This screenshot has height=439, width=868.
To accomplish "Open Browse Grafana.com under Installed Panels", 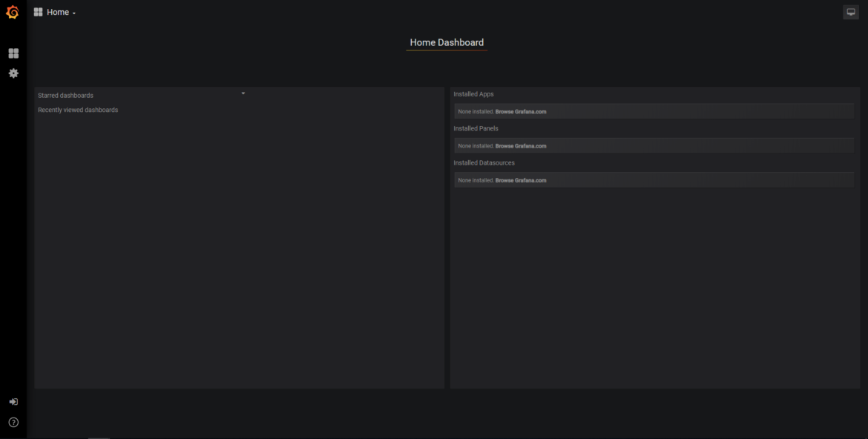I will pos(522,145).
